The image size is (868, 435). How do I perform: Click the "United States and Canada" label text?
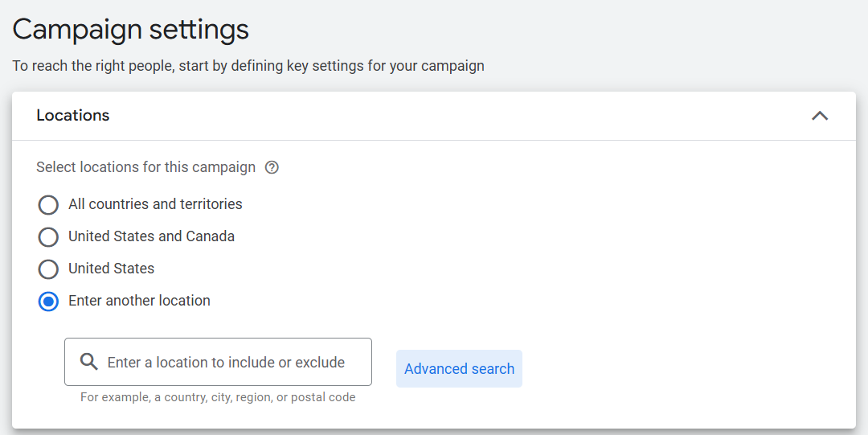(x=151, y=236)
